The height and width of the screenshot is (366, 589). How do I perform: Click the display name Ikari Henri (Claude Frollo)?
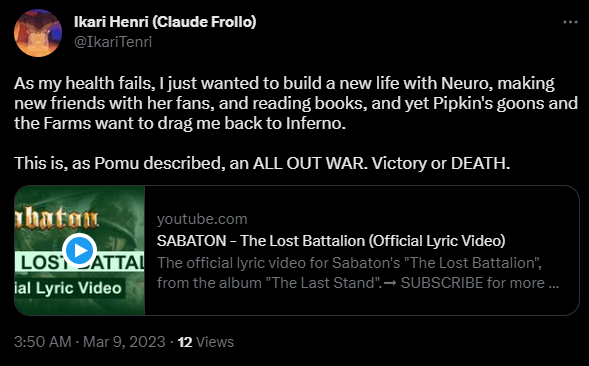click(165, 22)
